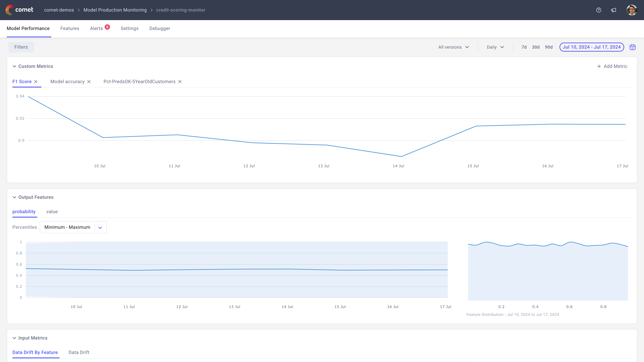644x362 pixels.
Task: Collapse the Custom Metrics section
Action: (14, 66)
